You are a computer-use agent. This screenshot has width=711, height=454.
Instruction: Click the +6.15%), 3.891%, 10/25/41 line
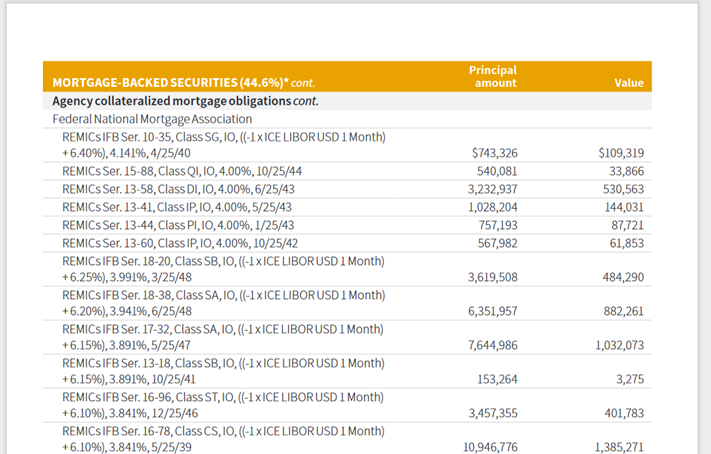[129, 380]
